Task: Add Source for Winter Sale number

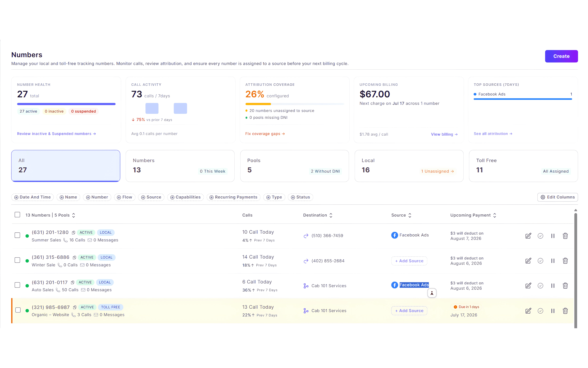Action: 409,261
